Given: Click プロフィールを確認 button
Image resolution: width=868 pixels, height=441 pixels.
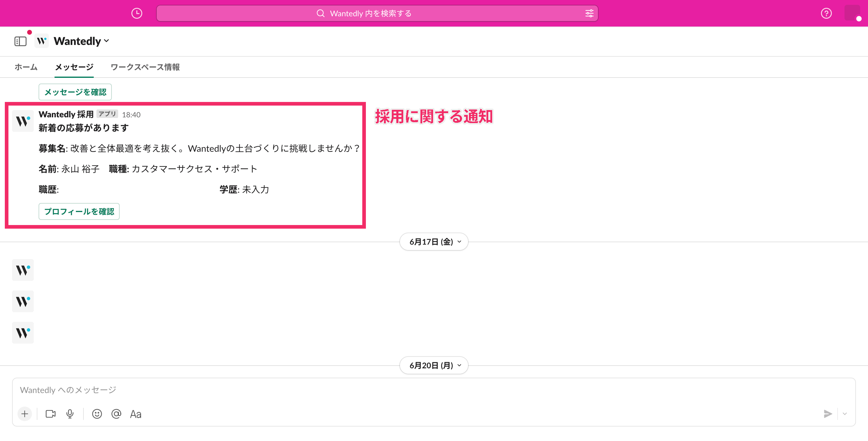Looking at the screenshot, I should point(79,211).
